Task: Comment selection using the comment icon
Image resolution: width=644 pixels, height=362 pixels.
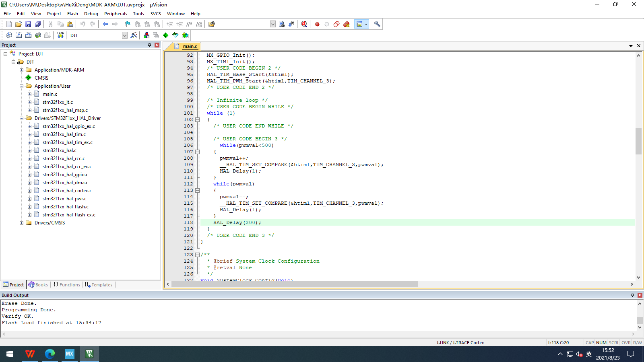Action: click(190, 24)
